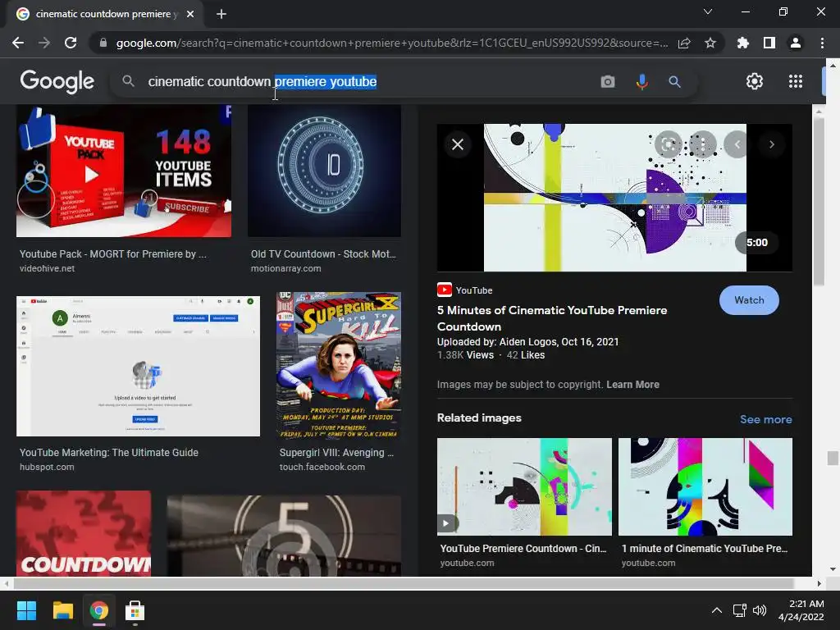This screenshot has width=840, height=630.
Task: Open File Explorer from the taskbar
Action: point(62,610)
